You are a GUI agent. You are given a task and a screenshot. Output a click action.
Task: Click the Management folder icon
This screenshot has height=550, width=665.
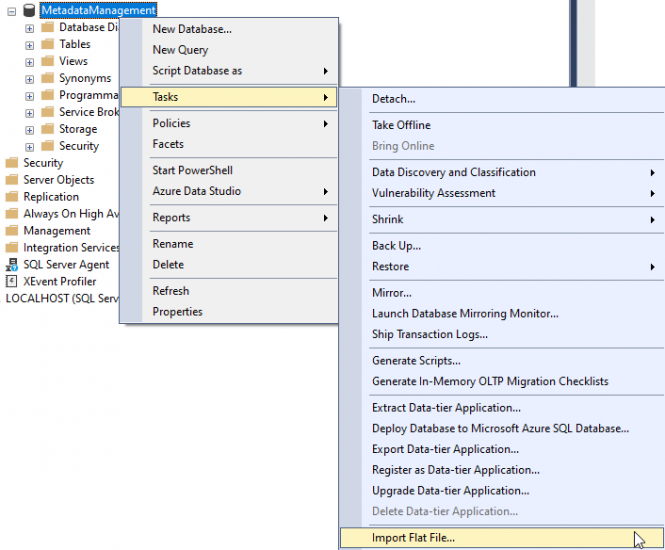[x=12, y=231]
